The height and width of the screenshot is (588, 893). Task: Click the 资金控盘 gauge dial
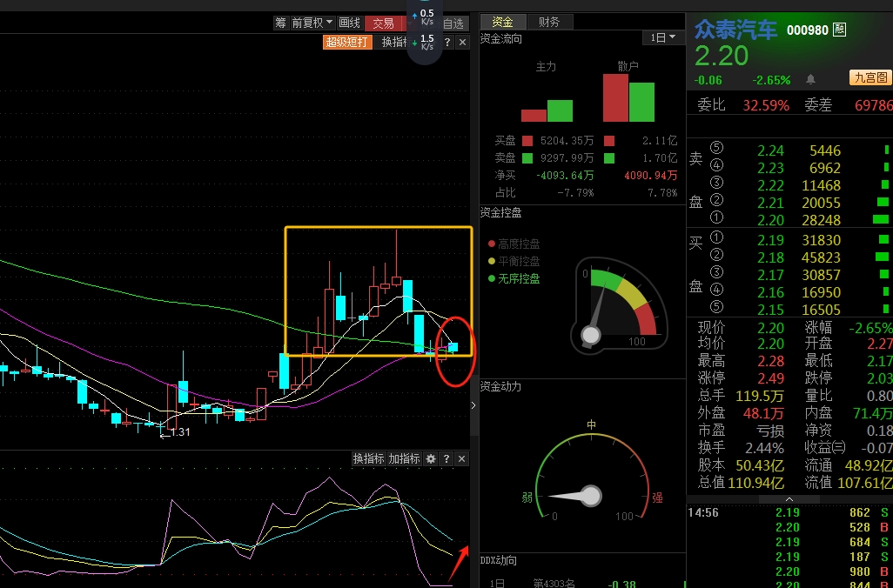[x=618, y=304]
